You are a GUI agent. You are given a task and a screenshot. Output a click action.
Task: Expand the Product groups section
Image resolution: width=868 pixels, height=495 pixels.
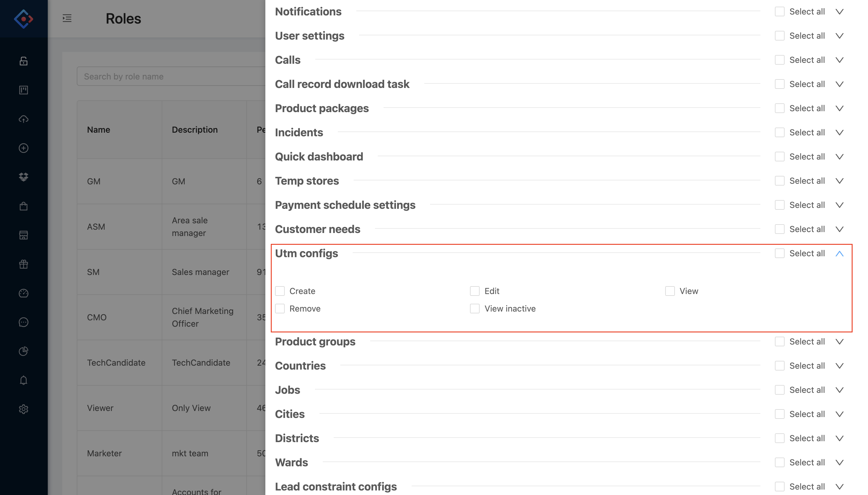839,341
